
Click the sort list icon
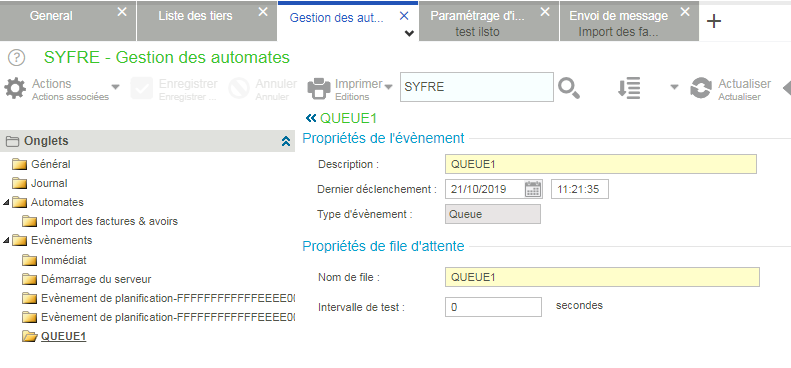[x=629, y=88]
